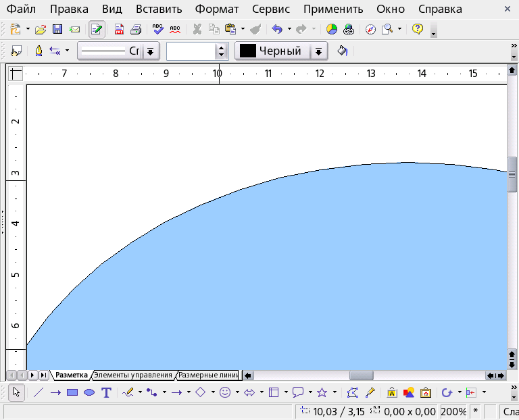Click the Save document icon
This screenshot has width=519, height=420.
tap(57, 29)
